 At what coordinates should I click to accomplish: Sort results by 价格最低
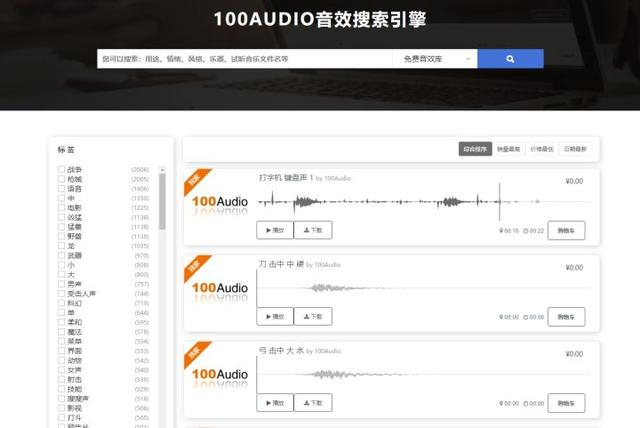tap(542, 149)
